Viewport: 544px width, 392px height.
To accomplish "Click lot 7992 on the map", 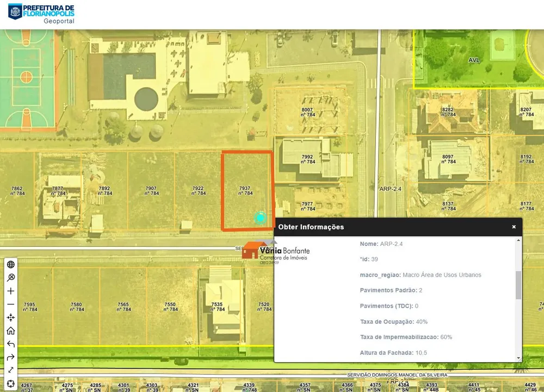I will tap(307, 159).
